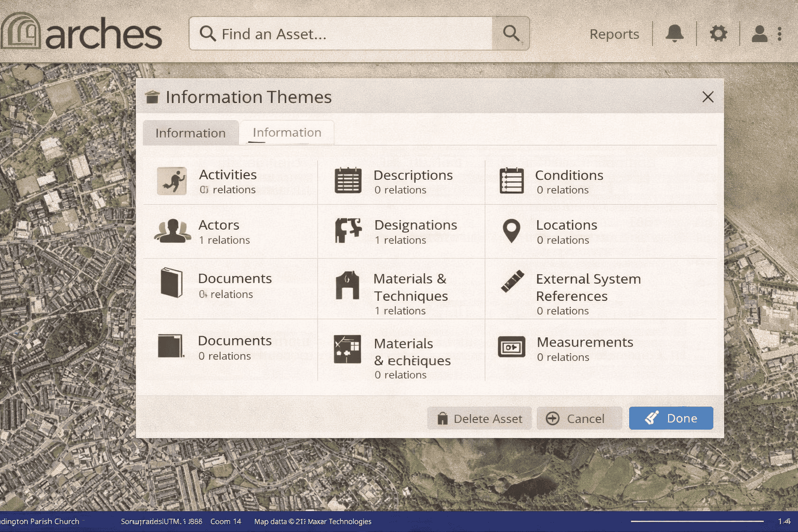Click the Designations puzzle piece icon
The image size is (798, 532).
[348, 231]
